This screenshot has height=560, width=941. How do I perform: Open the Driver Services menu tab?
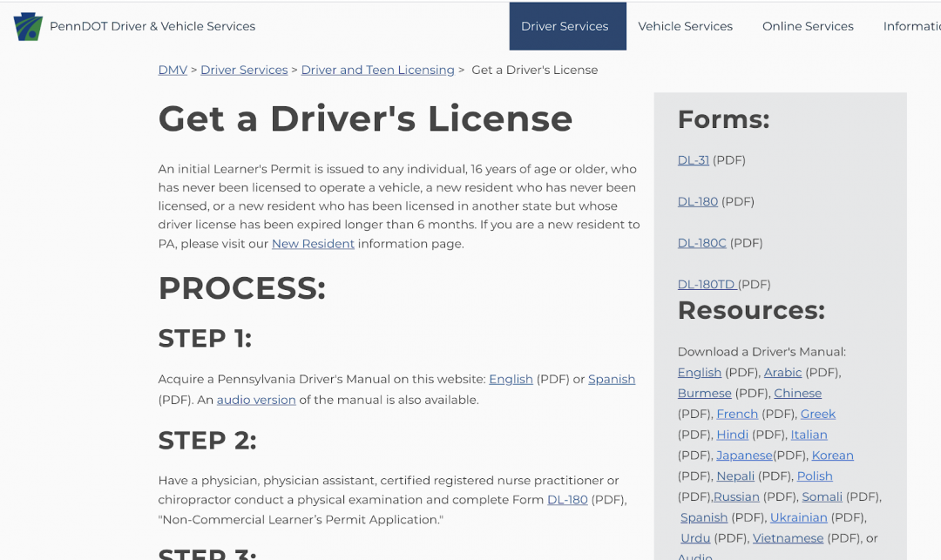click(x=565, y=26)
